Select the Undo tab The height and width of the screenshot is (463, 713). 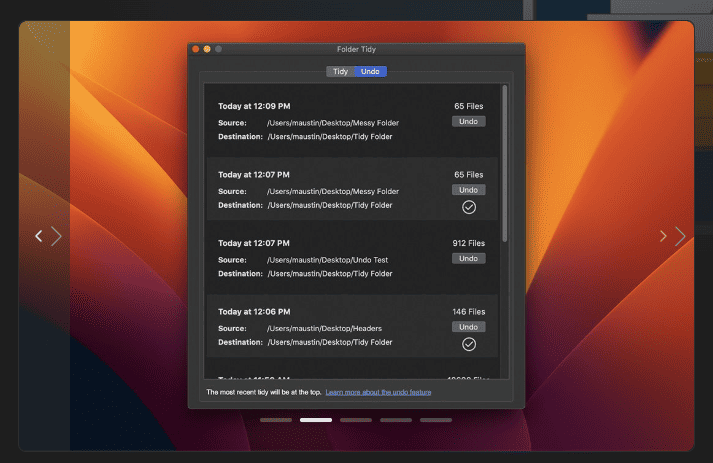tap(370, 71)
